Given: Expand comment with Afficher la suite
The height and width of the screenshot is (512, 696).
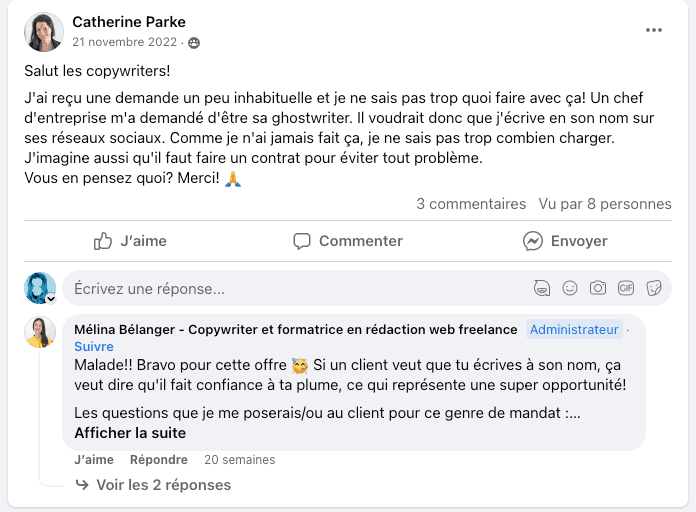Looking at the screenshot, I should click(x=130, y=433).
